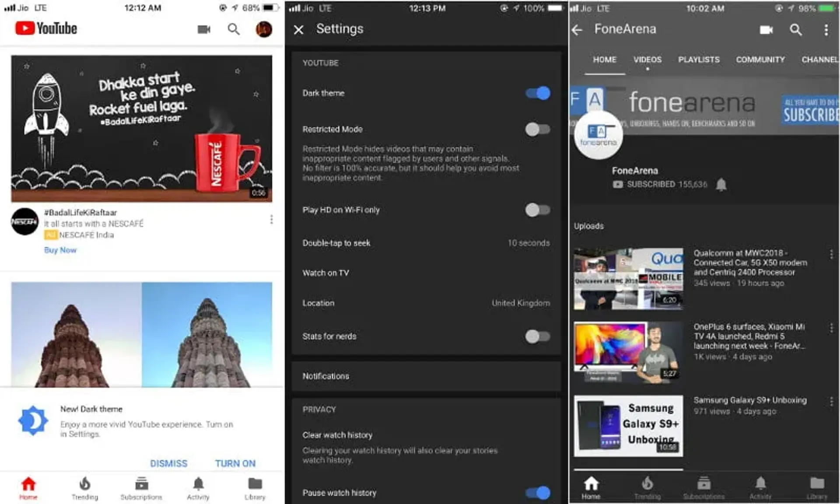This screenshot has height=504, width=840.
Task: Open options for Qualcomm at MWC2018 video
Action: point(831,255)
